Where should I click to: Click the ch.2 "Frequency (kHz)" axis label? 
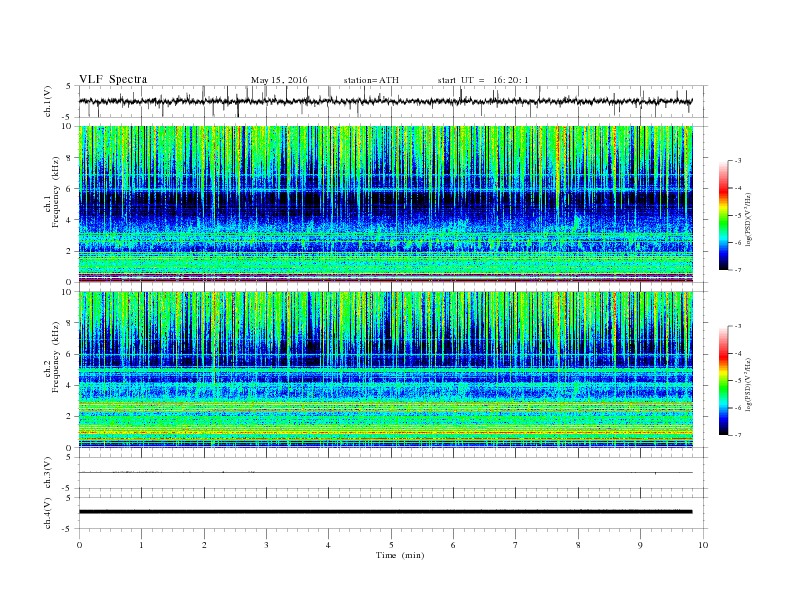pyautogui.click(x=56, y=356)
